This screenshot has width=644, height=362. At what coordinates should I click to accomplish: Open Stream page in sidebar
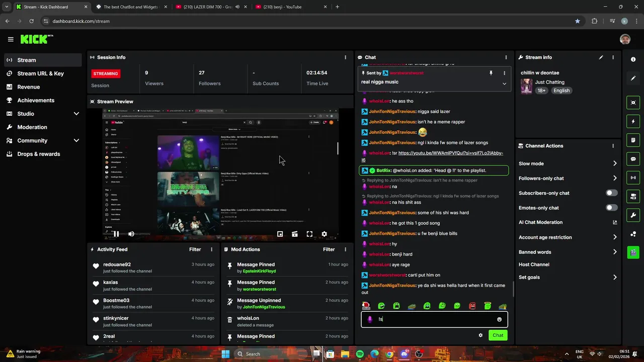(x=43, y=60)
